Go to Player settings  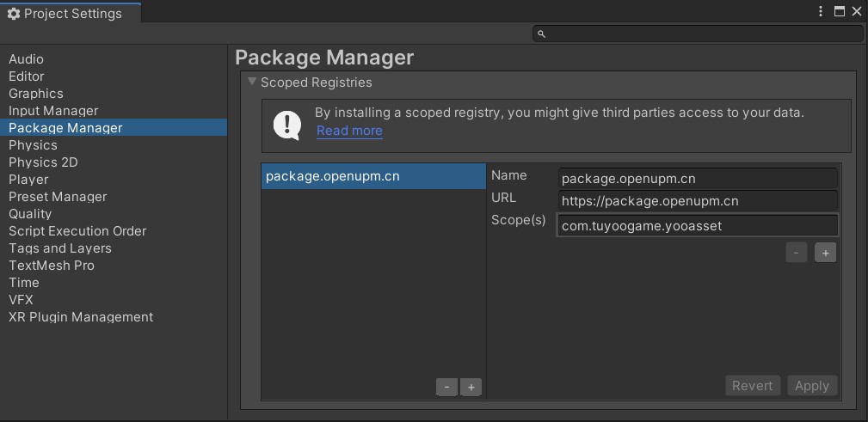(28, 180)
